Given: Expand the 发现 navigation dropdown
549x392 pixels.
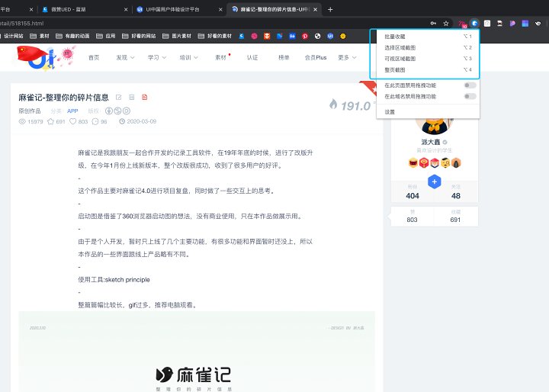Looking at the screenshot, I should [x=125, y=57].
